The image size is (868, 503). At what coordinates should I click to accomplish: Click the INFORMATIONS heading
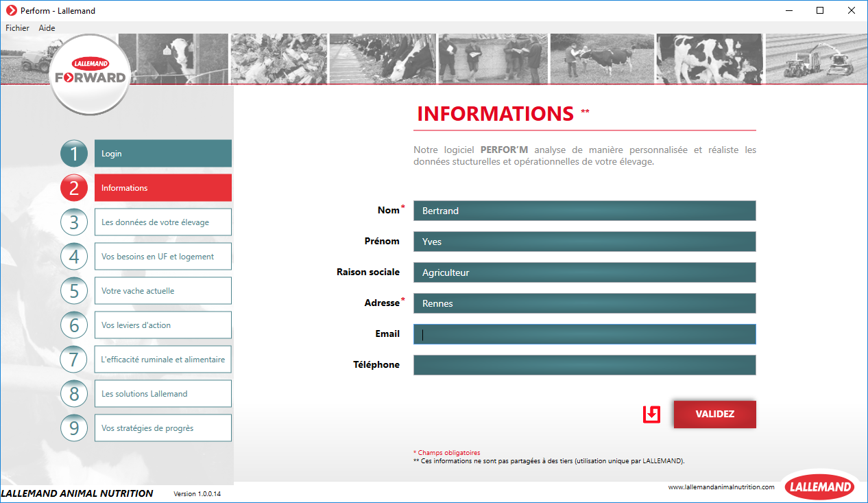coord(495,114)
